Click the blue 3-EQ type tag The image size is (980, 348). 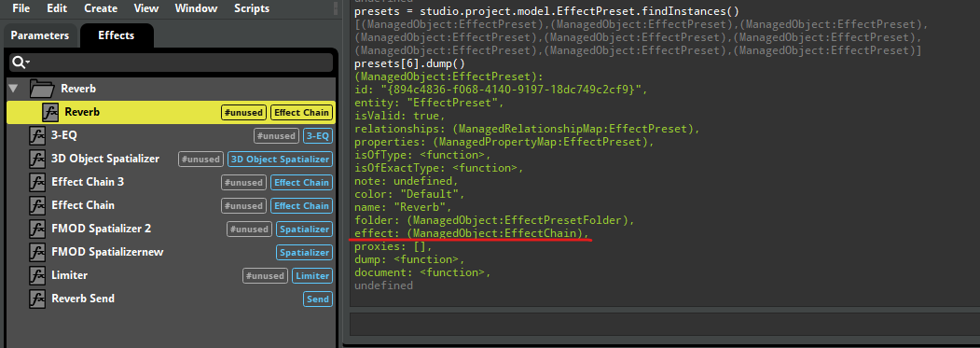[318, 136]
